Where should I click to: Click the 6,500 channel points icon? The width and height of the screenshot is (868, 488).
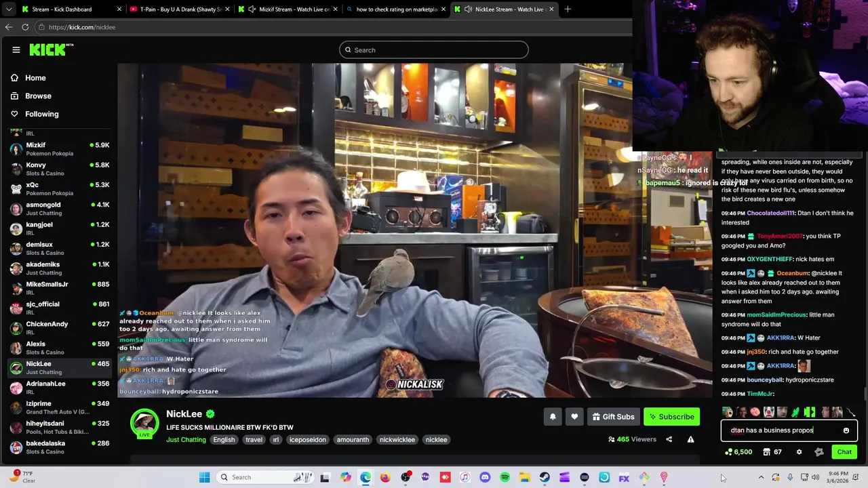(738, 452)
